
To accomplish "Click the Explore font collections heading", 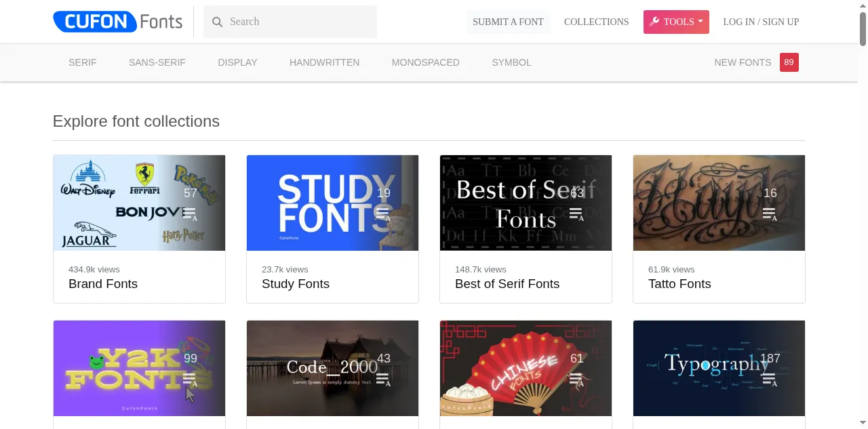I will click(136, 121).
